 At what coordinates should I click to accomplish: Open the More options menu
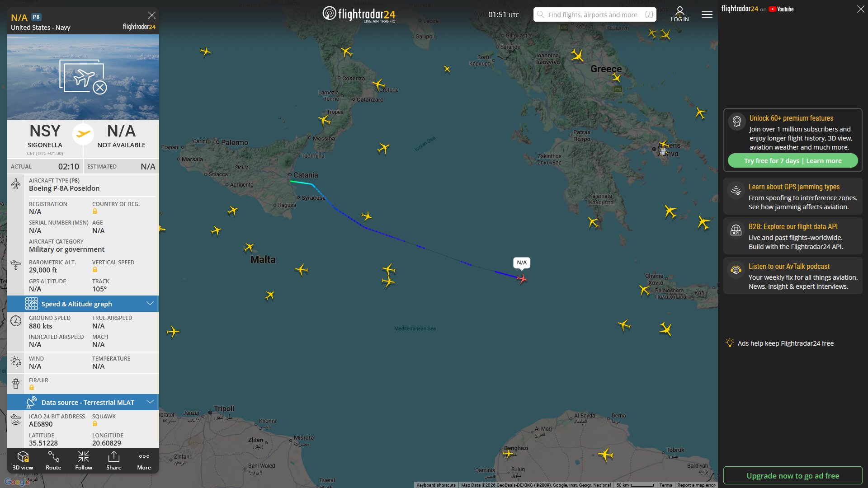(x=144, y=460)
